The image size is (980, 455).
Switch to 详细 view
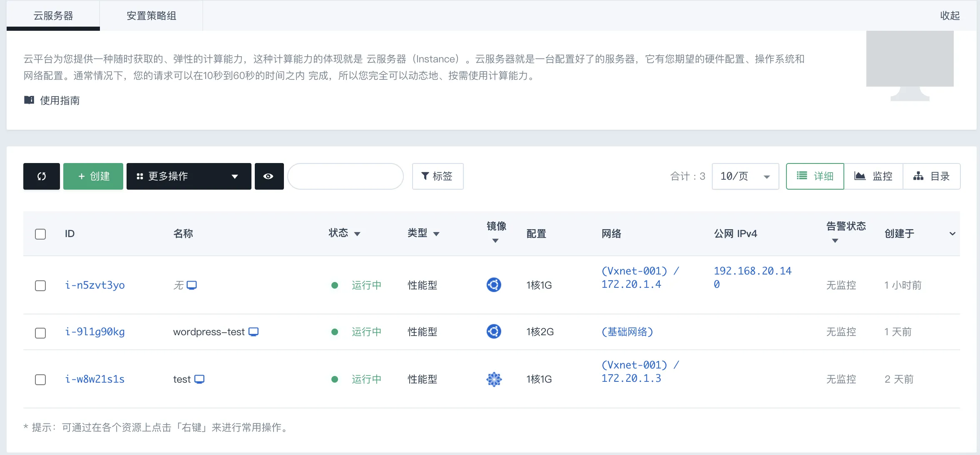click(815, 176)
